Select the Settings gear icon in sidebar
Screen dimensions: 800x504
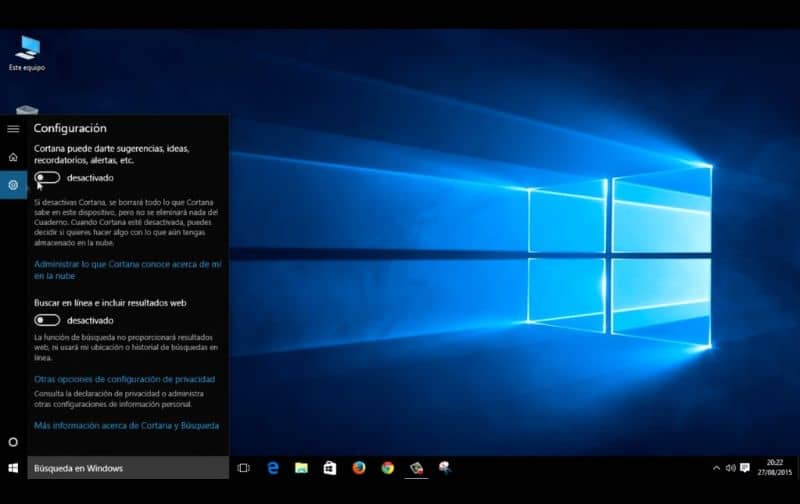[13, 185]
